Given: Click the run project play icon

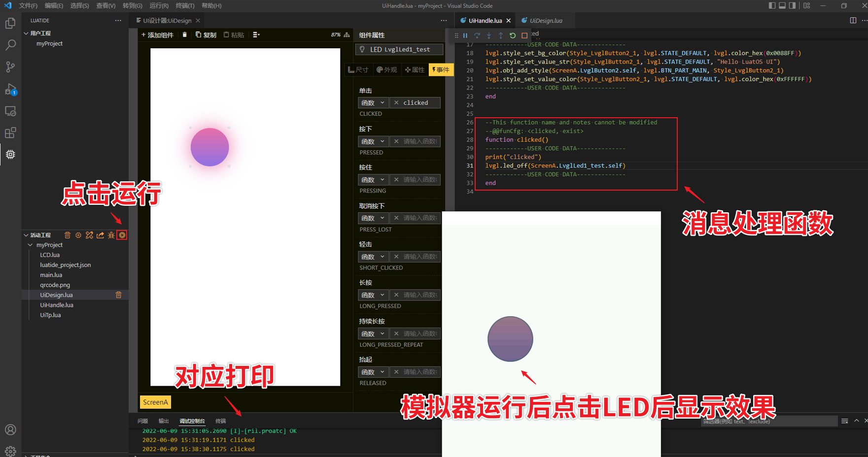Looking at the screenshot, I should [122, 235].
